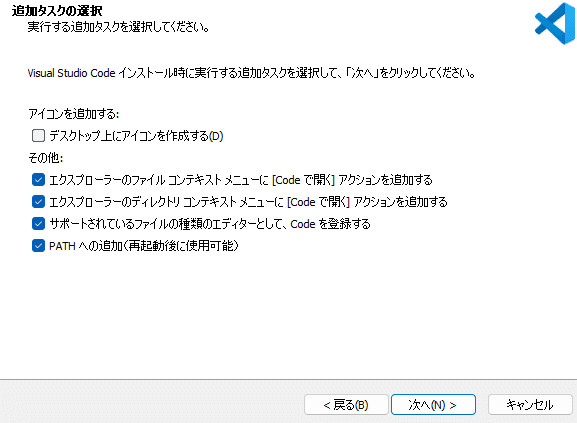Toggle the Code を登録する supported file types checkbox
The height and width of the screenshot is (423, 577).
tap(38, 224)
